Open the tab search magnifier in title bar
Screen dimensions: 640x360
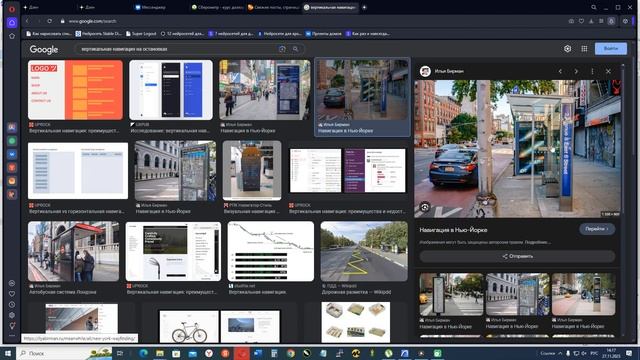593,7
